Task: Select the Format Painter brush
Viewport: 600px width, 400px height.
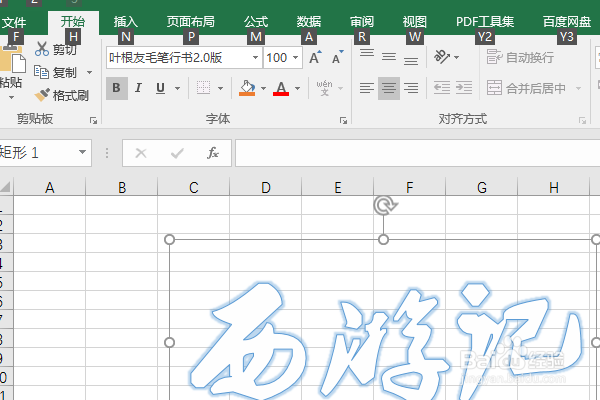Action: (42, 95)
